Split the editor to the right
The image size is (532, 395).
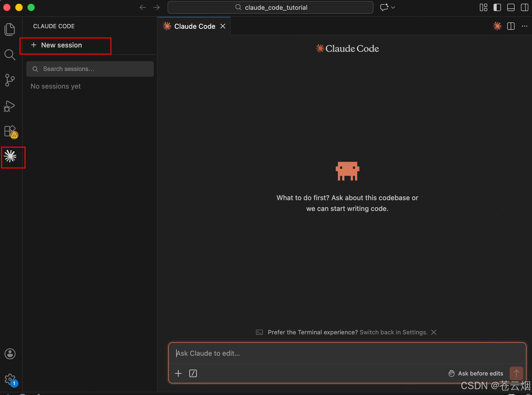coord(511,26)
